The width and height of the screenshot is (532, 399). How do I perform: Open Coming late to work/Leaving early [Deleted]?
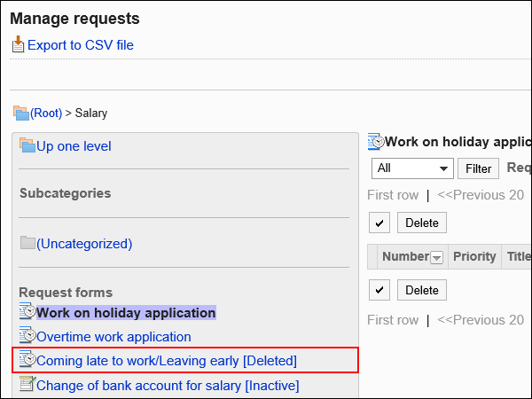pos(167,361)
